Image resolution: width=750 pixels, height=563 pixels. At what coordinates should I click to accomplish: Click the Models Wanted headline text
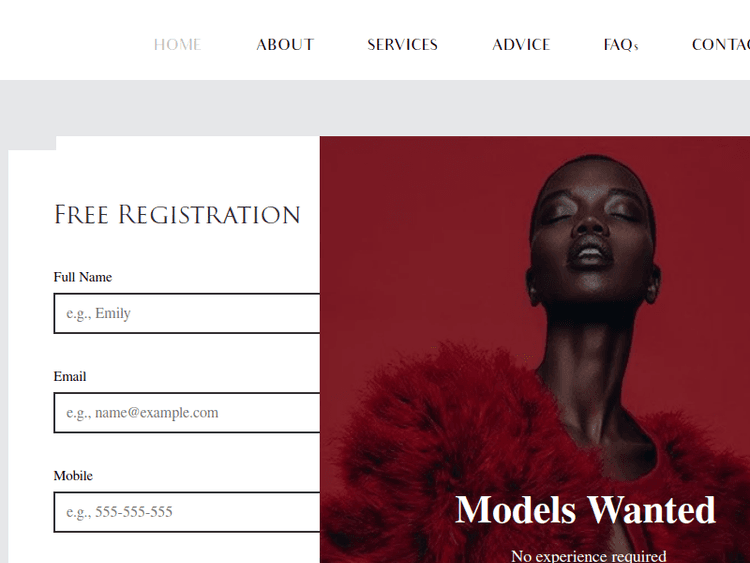[585, 510]
